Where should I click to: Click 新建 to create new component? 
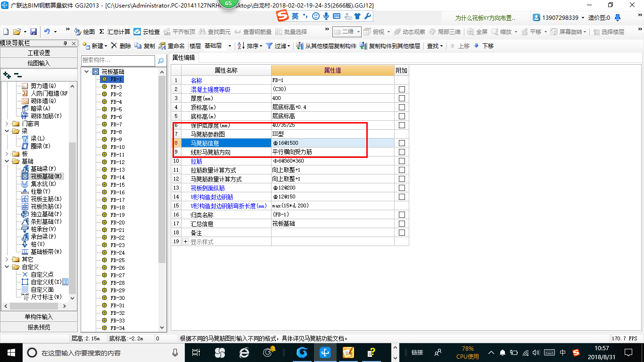(x=95, y=46)
